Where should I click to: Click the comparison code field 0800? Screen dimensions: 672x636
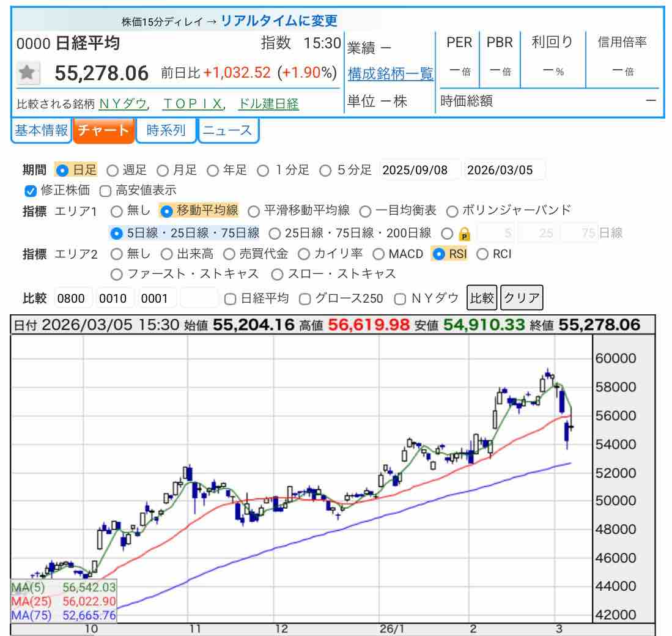tap(73, 298)
